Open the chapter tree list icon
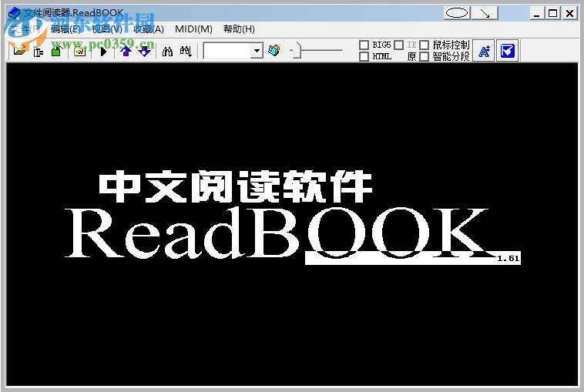The width and height of the screenshot is (584, 392). [38, 52]
